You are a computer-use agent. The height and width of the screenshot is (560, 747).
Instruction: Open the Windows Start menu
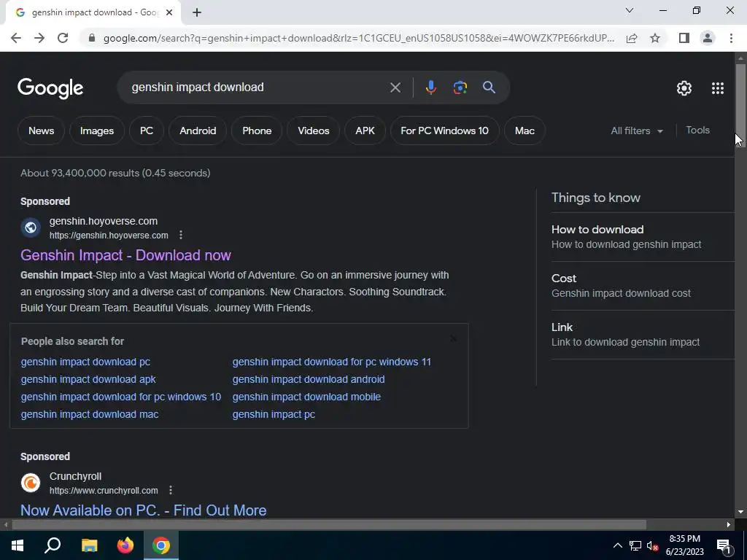(18, 545)
